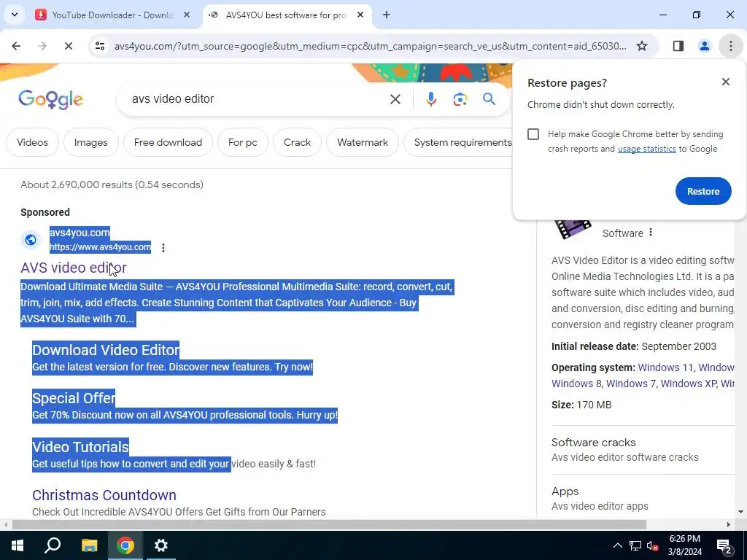Click the Chrome taskbar icon
Viewport: 747px width, 560px height.
pyautogui.click(x=125, y=545)
